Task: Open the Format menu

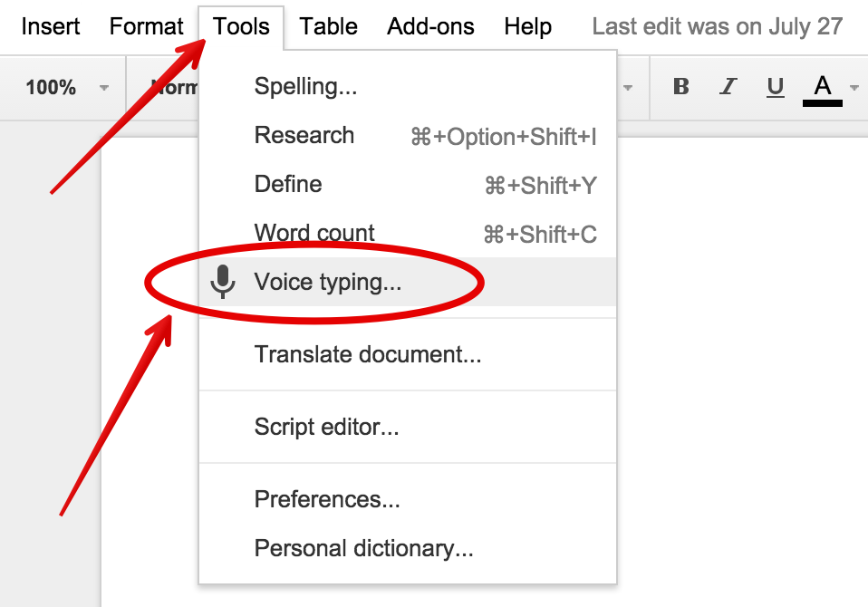Action: (x=146, y=26)
